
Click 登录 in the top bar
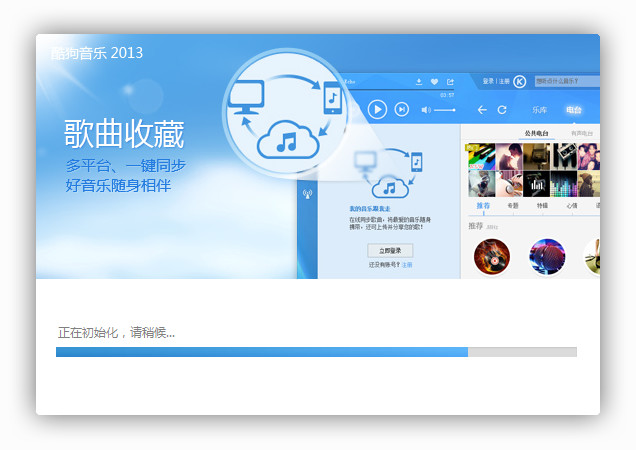point(488,82)
